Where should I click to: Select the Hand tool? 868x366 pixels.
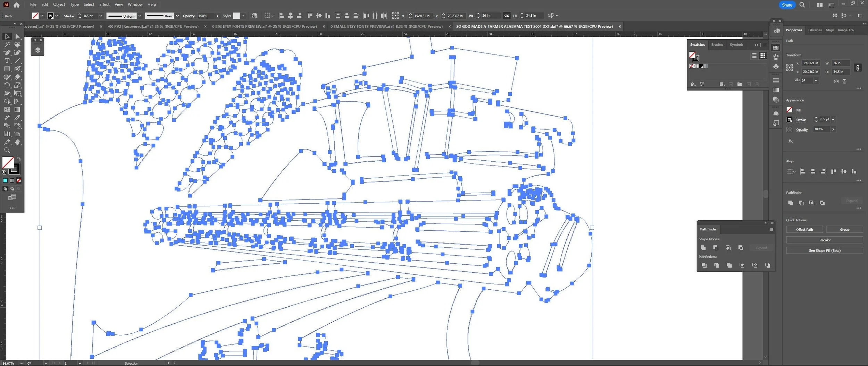[x=17, y=142]
